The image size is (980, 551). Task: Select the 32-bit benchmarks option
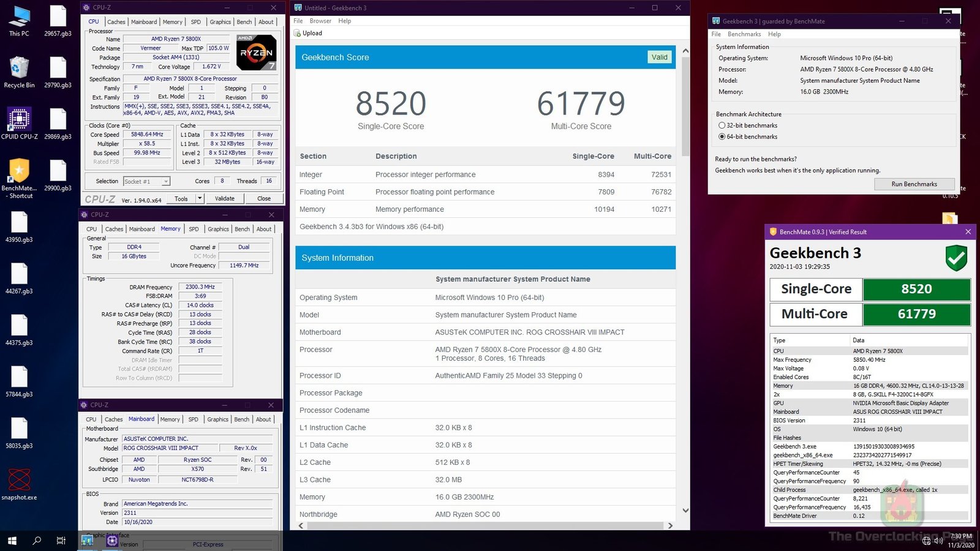pyautogui.click(x=722, y=125)
